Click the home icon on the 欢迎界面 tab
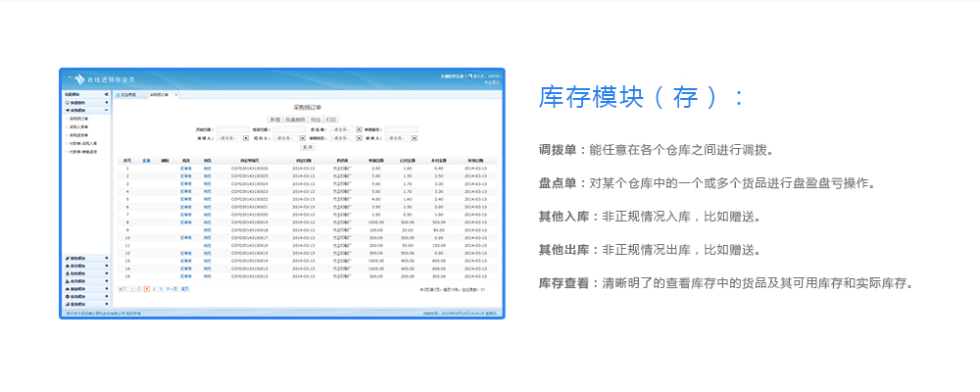 click(118, 94)
